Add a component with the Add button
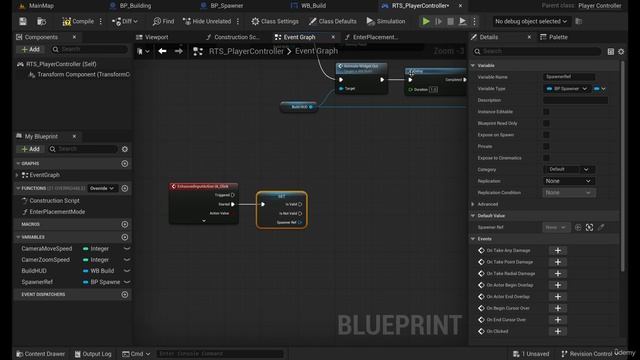640x360 pixels. click(x=31, y=49)
